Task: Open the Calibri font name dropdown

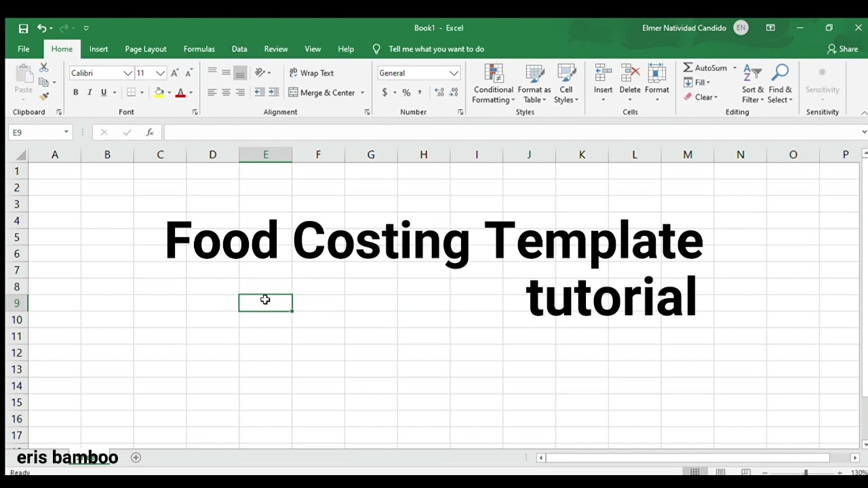Action: coord(127,73)
